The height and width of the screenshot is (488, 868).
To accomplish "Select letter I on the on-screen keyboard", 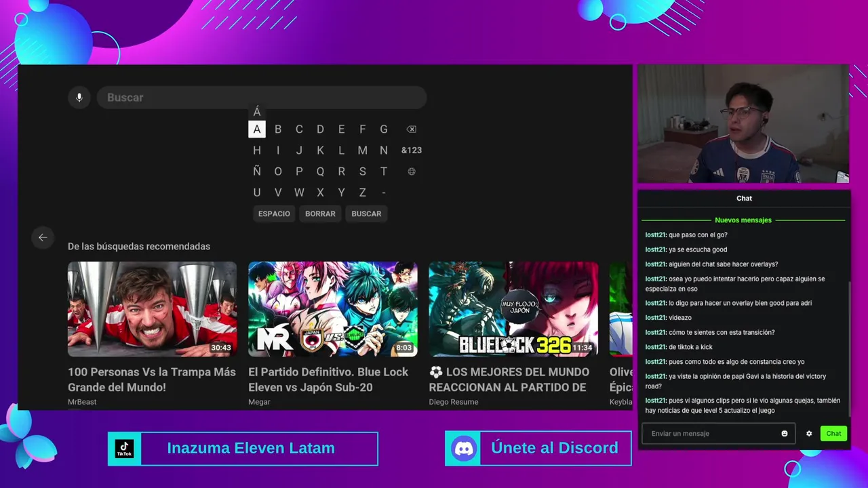I will 278,150.
